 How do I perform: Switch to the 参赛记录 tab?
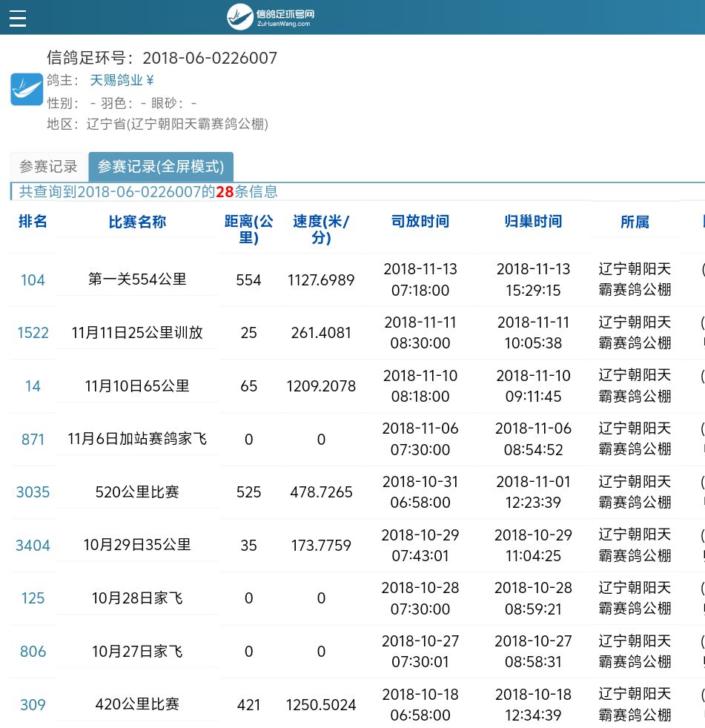coord(48,167)
